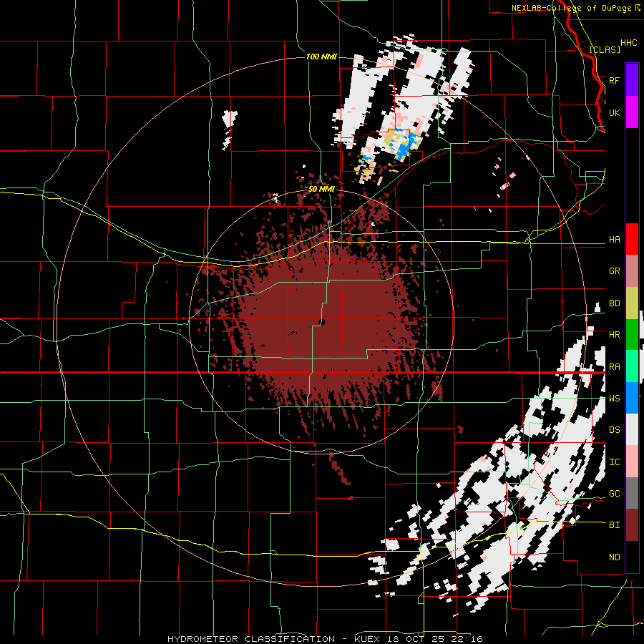This screenshot has width=644, height=644.
Task: Click the RA light green legend swatch
Action: click(632, 366)
